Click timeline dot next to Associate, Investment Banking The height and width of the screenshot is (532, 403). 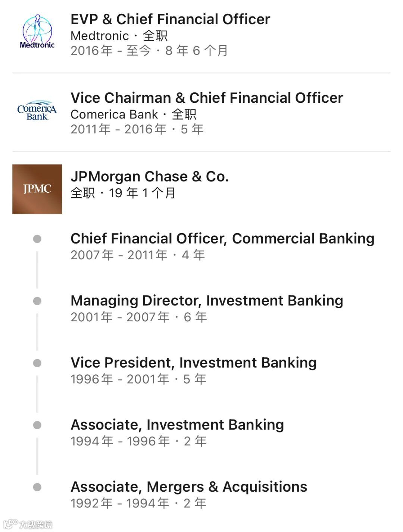(x=37, y=425)
